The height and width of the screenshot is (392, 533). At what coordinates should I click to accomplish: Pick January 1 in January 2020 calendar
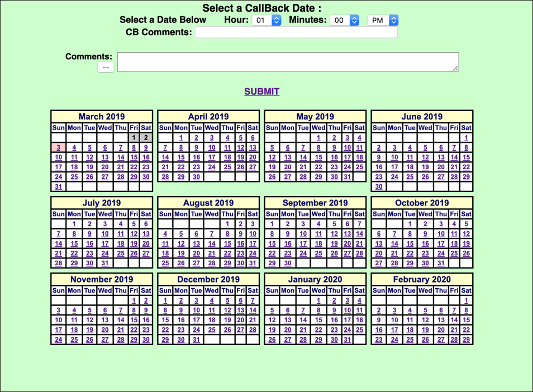tap(318, 300)
